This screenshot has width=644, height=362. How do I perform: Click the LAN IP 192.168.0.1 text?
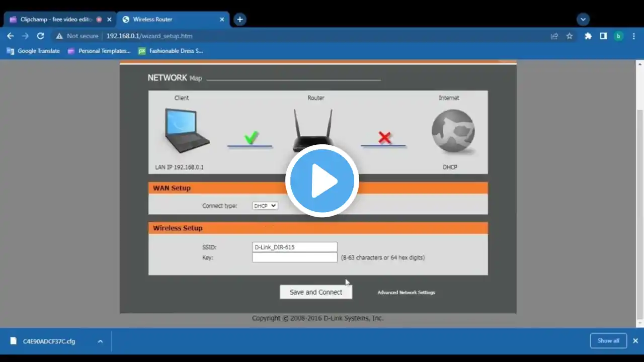[x=179, y=167]
